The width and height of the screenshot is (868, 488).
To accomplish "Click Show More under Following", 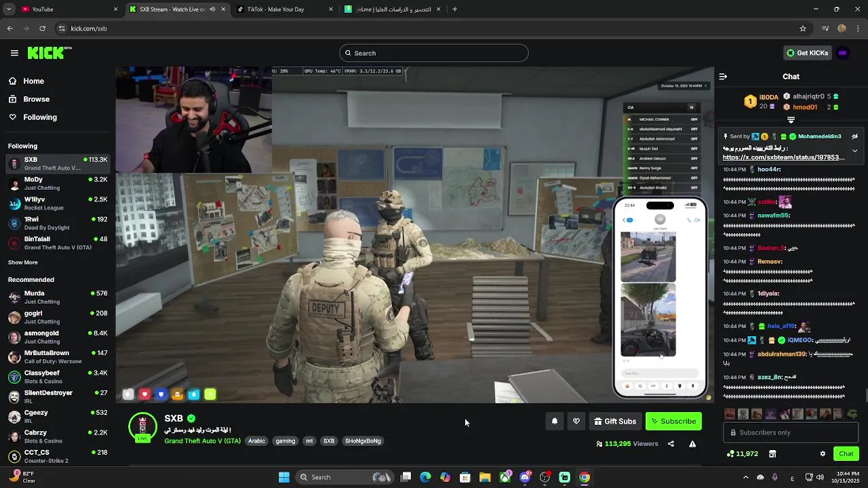I will coord(22,262).
